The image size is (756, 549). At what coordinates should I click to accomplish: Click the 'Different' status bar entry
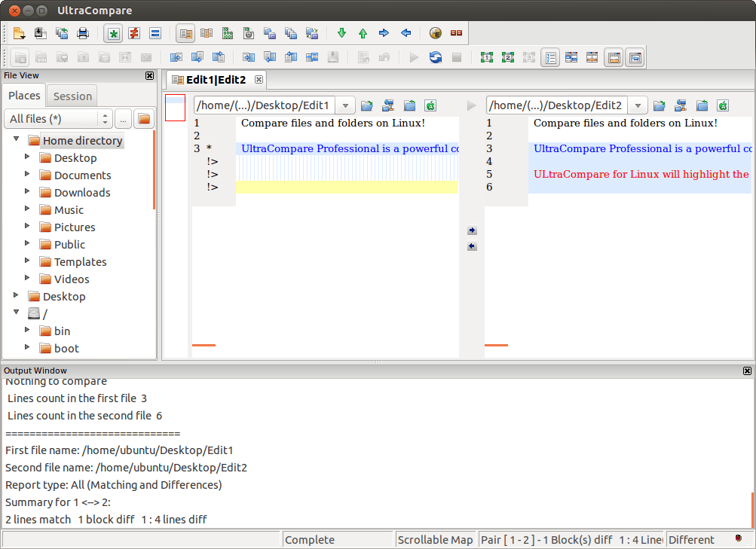pyautogui.click(x=691, y=540)
